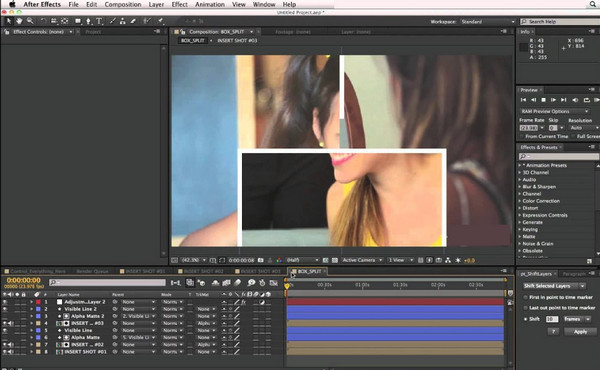This screenshot has height=370, width=600.
Task: Switch to Render Queue tab
Action: pos(92,271)
